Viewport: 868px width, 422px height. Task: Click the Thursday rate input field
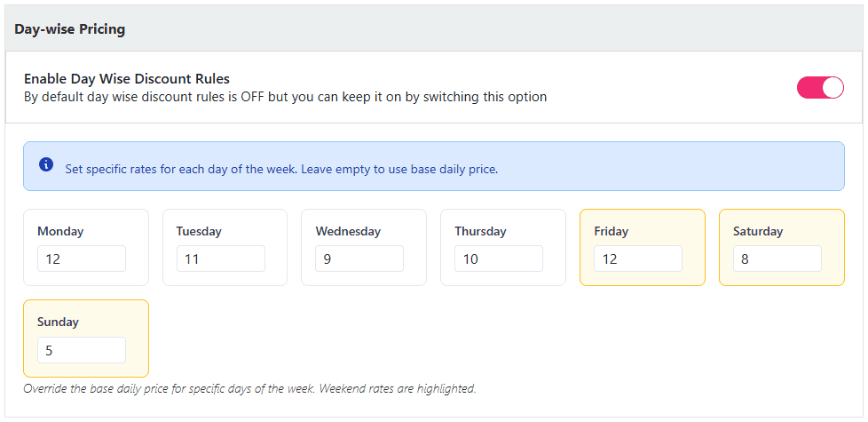pos(499,259)
